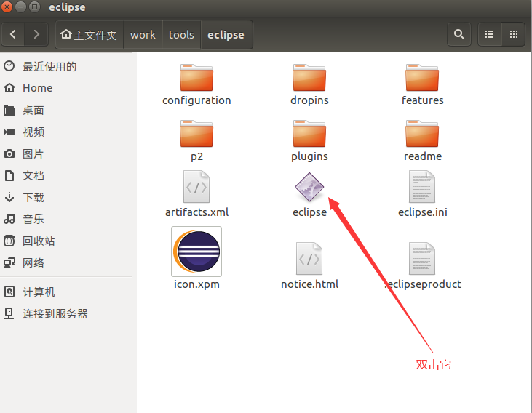Screen dimensions: 532x413
Task: Select the artifacts.xml file icon
Action: point(196,187)
